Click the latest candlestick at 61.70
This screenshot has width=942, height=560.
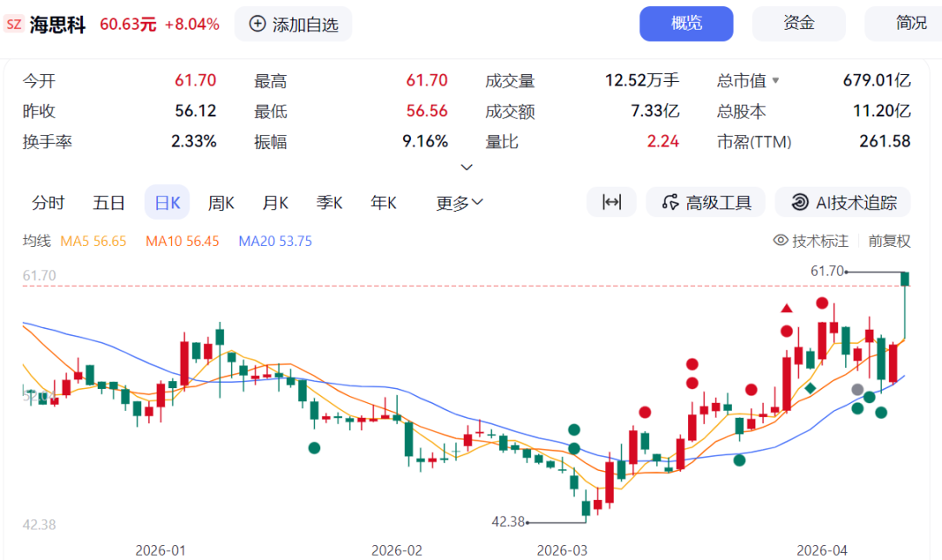click(x=905, y=279)
